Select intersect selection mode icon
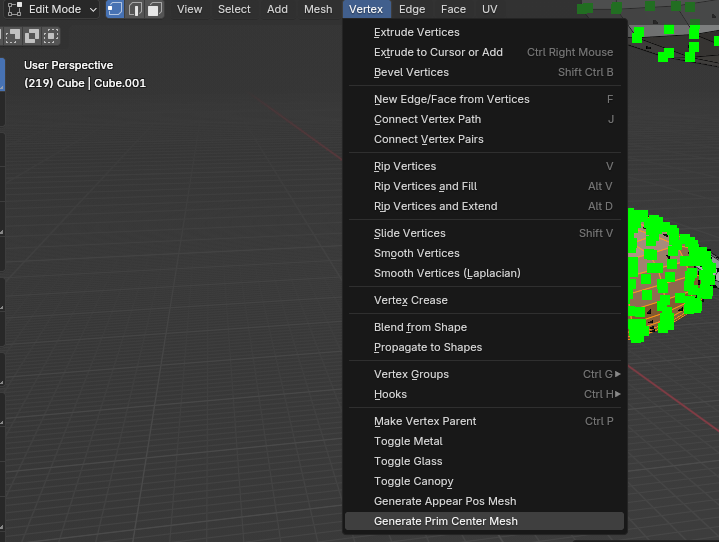719x542 pixels. (50, 36)
